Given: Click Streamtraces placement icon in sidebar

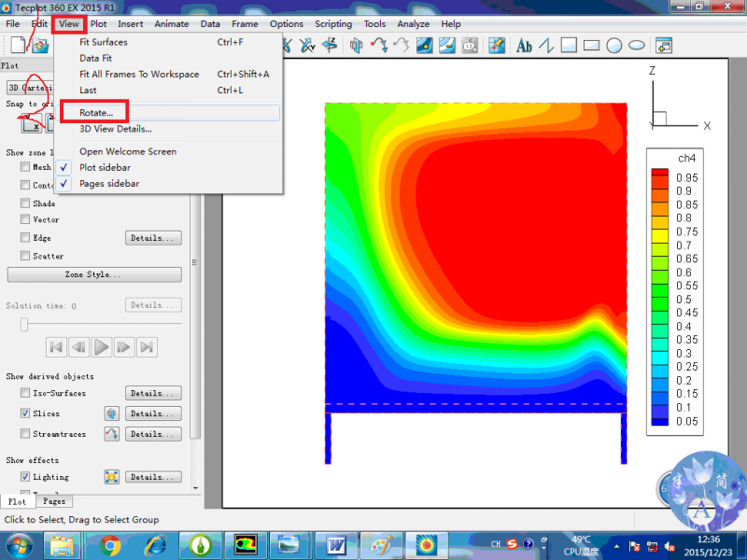Looking at the screenshot, I should [x=111, y=434].
